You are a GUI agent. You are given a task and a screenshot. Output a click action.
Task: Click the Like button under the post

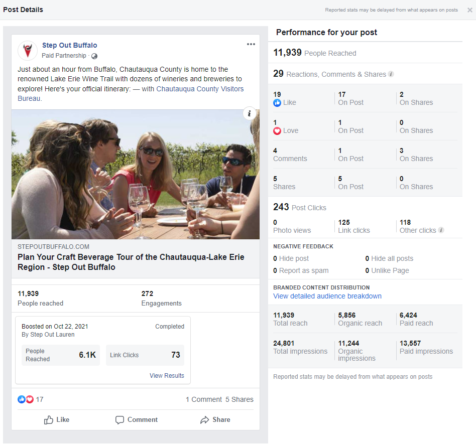57,420
